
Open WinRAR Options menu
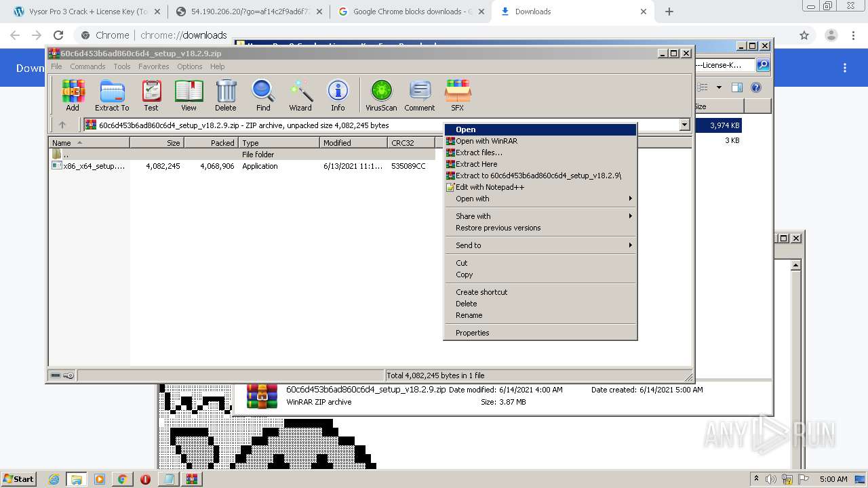click(190, 66)
